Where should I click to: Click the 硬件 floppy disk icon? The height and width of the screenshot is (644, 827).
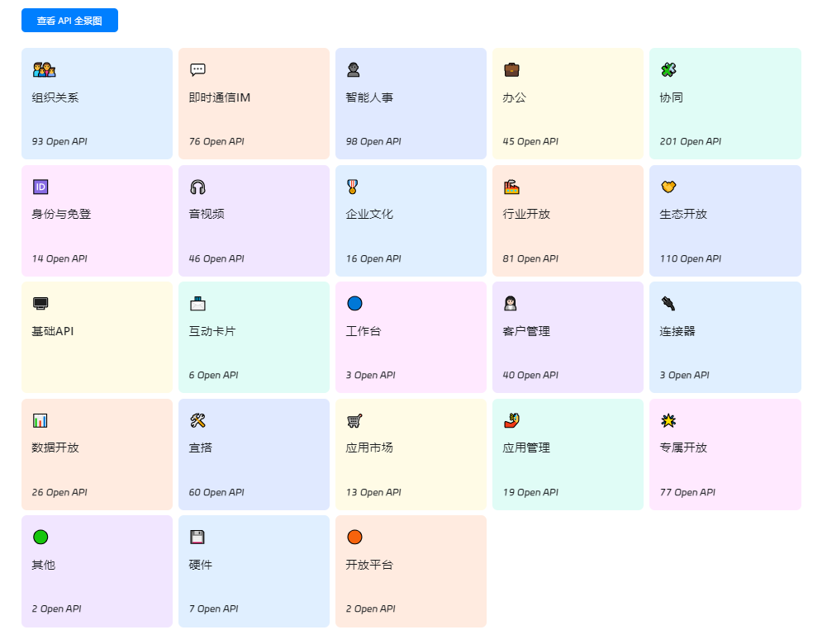(x=197, y=537)
